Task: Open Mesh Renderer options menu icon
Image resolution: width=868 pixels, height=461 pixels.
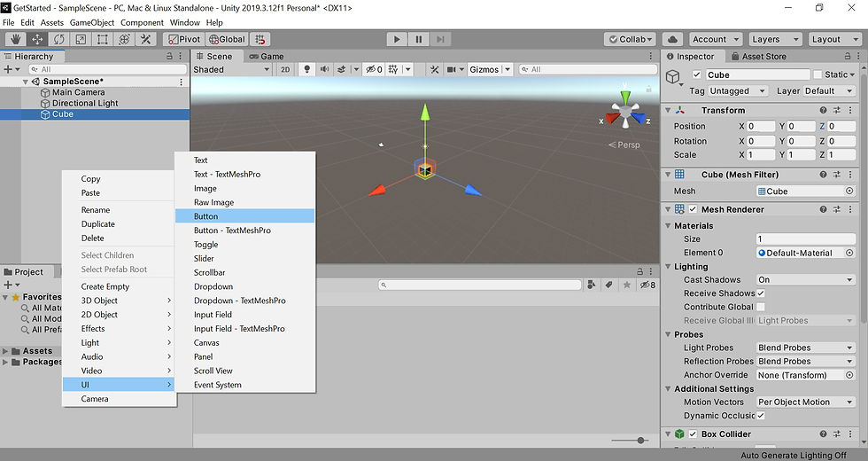Action: tap(851, 209)
